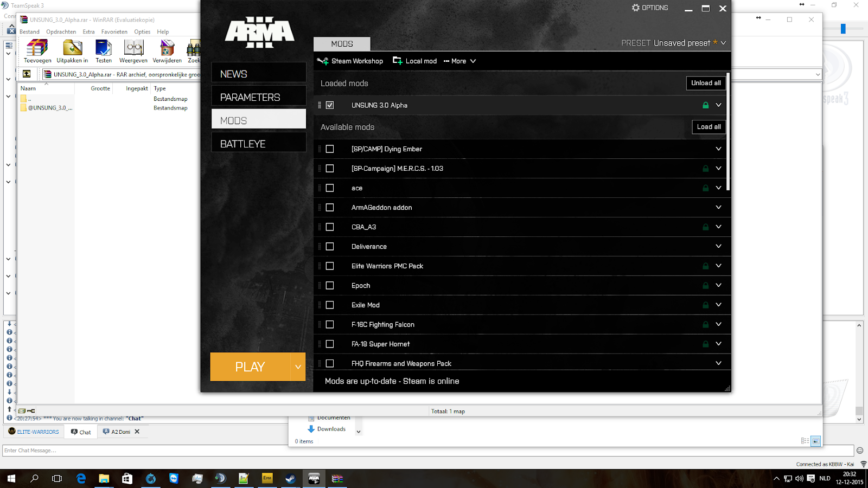
Task: Switch the file dialog to large thumbnails view
Action: (x=816, y=441)
